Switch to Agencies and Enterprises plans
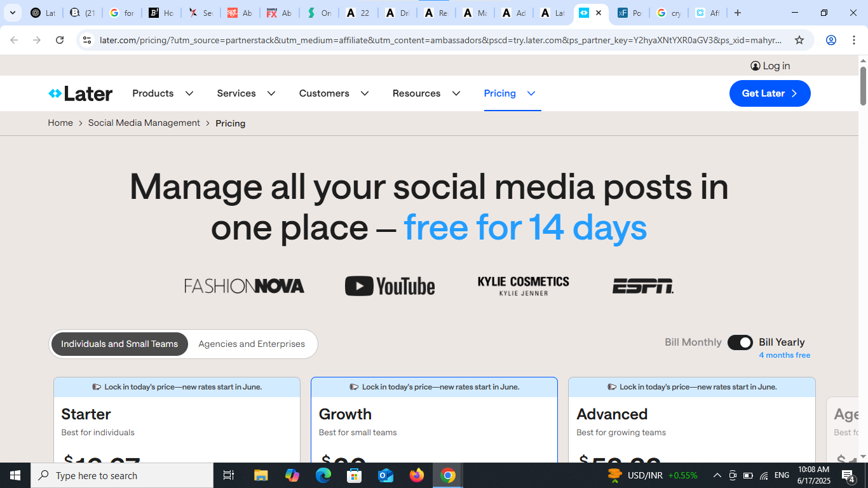Viewport: 868px width, 488px height. (x=252, y=344)
